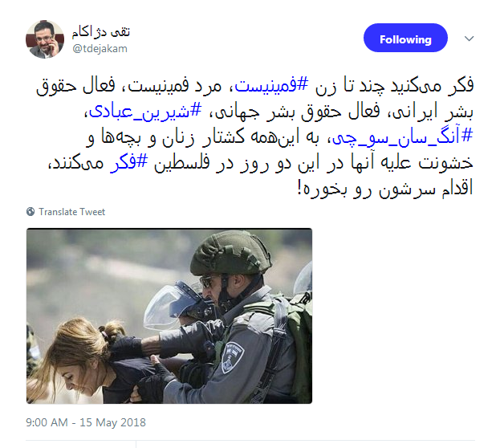Viewport: 500px width, 448px height.
Task: Click the last line ending with exclamation mark
Action: click(385, 188)
